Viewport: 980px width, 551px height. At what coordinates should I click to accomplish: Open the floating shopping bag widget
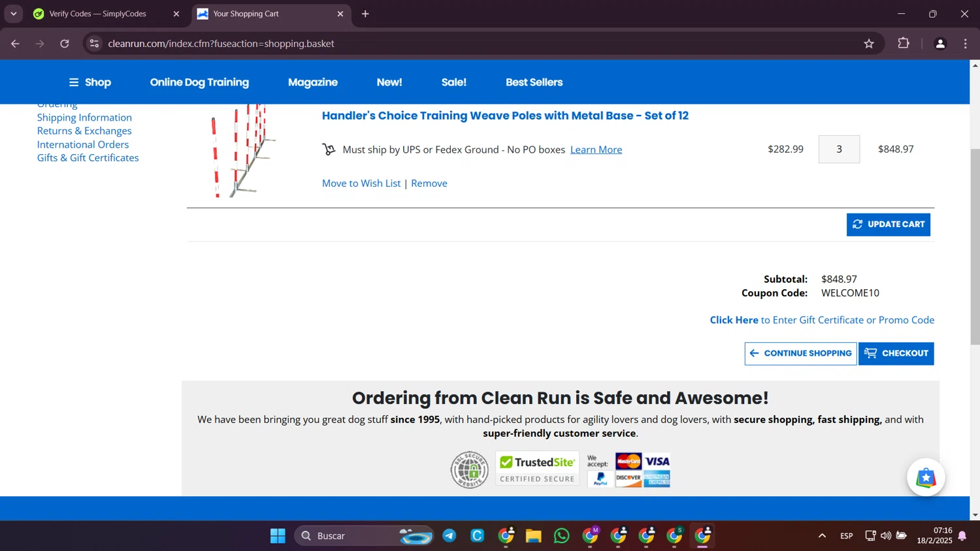pos(926,477)
